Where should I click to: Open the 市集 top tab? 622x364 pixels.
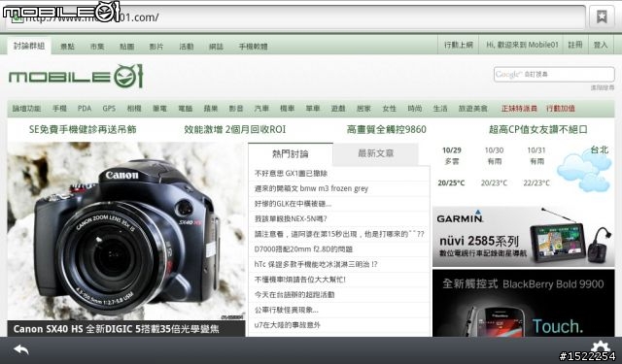pos(97,47)
